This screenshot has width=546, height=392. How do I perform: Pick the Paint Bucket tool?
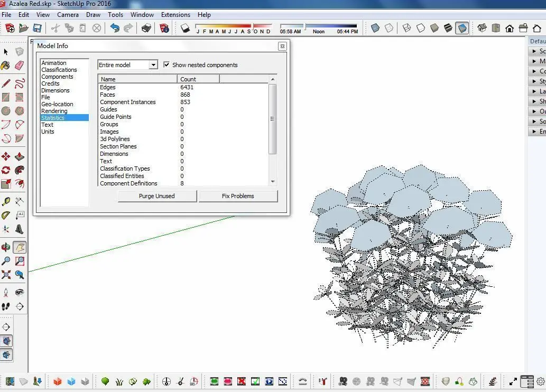point(6,66)
